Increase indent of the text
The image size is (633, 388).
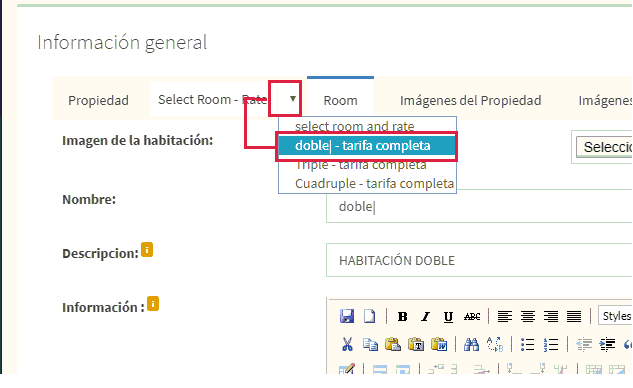point(607,344)
